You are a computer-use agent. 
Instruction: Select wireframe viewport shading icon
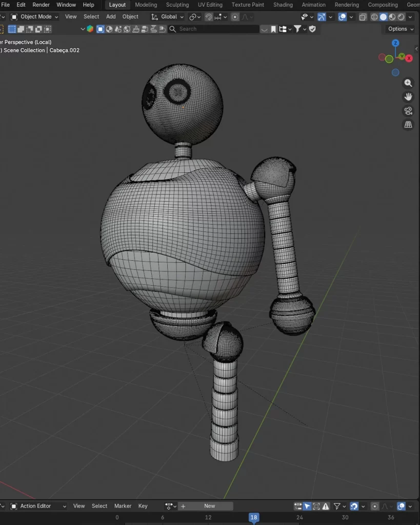click(x=374, y=17)
